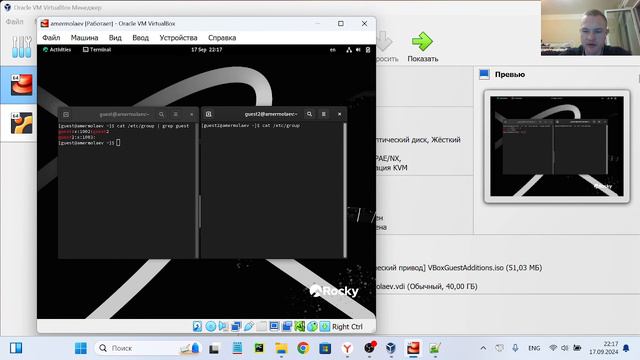Viewport: 640px width, 360px height.
Task: Open PyCharm from taskbar
Action: pyautogui.click(x=259, y=348)
